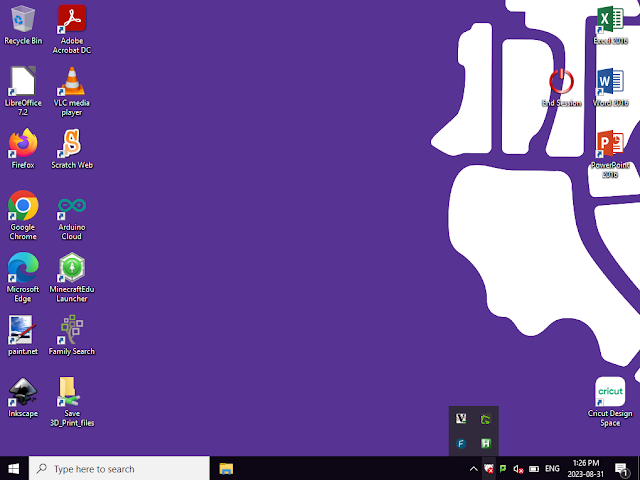
Task: Click the V icon in tray overflow
Action: [461, 418]
